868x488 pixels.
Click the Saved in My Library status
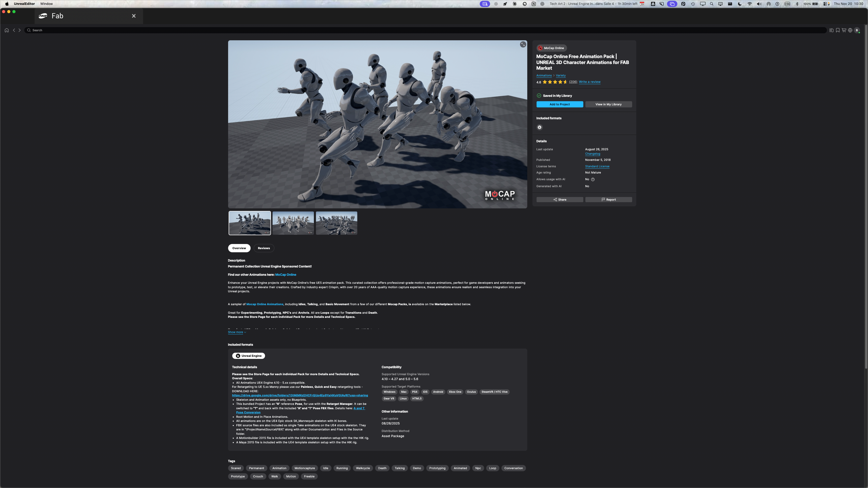tap(554, 96)
